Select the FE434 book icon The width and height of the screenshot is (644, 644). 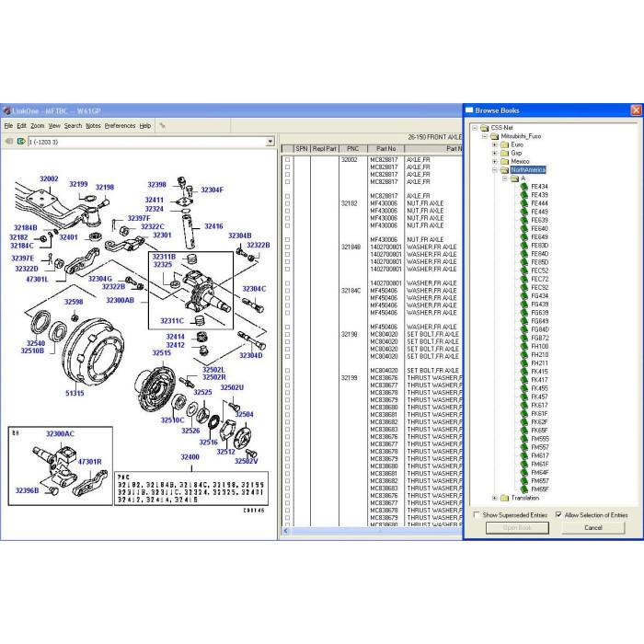(x=523, y=187)
